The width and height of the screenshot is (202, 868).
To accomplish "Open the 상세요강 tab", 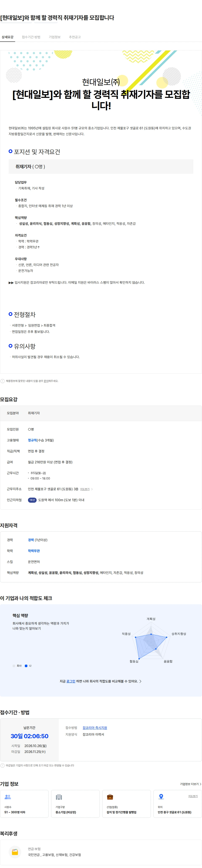I will (x=7, y=37).
